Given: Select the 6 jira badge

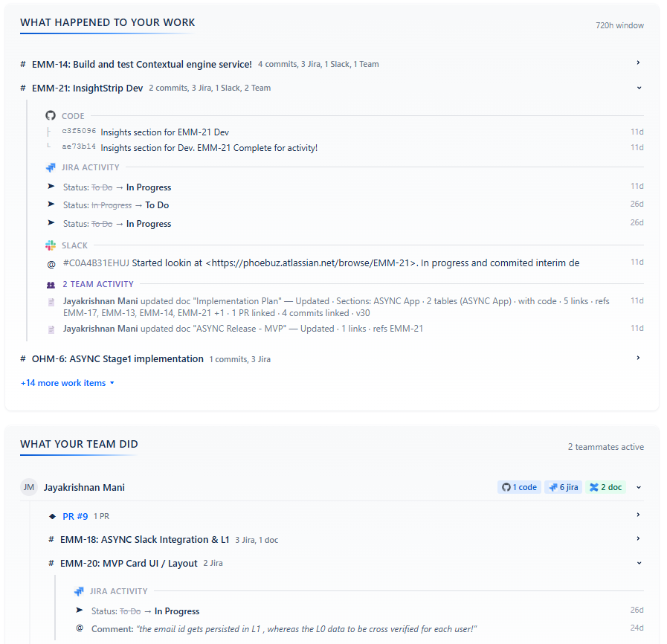Looking at the screenshot, I should tap(565, 486).
